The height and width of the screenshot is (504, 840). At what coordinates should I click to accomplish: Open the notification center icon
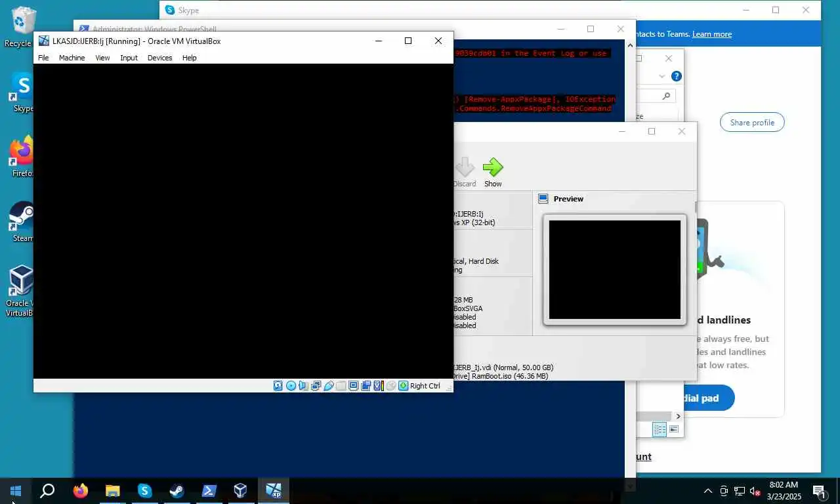click(x=819, y=491)
